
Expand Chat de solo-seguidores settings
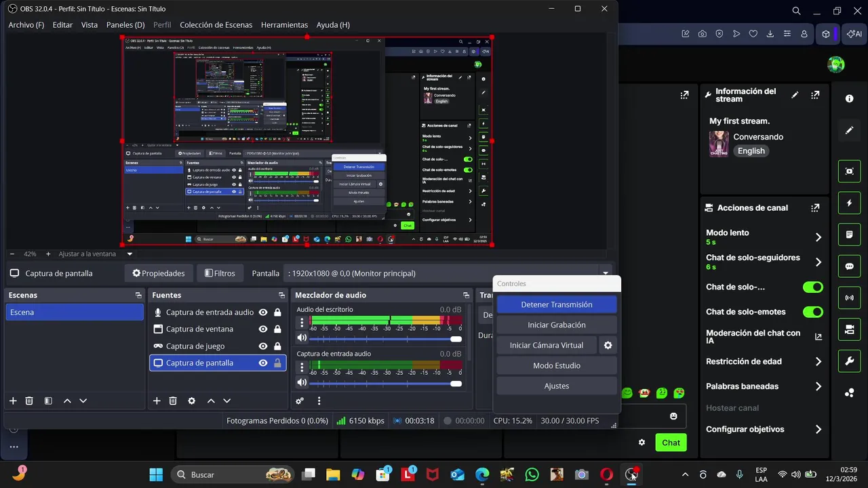pos(818,262)
